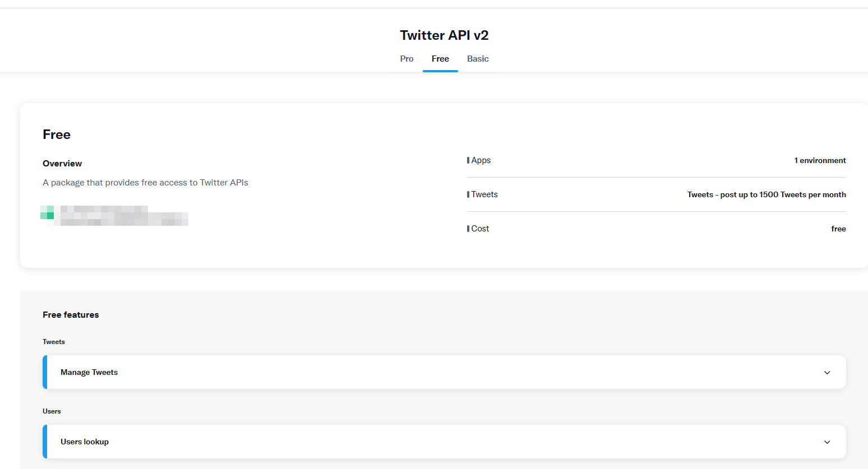
Task: Click the marker icon beside Apps
Action: pyautogui.click(x=468, y=160)
